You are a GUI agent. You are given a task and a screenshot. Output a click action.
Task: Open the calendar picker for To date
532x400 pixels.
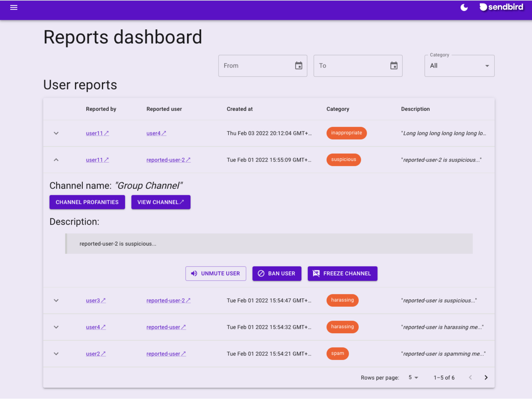coord(394,65)
